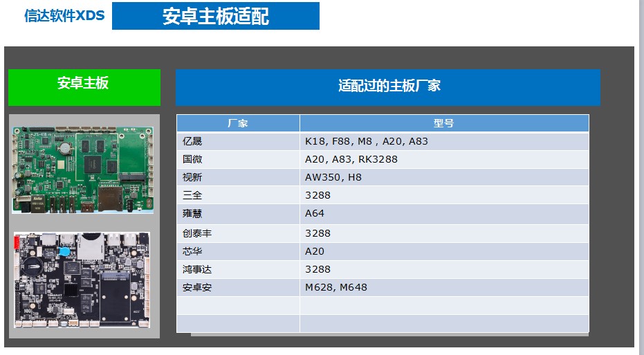The height and width of the screenshot is (355, 644).
Task: Select the 三全 table cell
Action: click(x=238, y=196)
